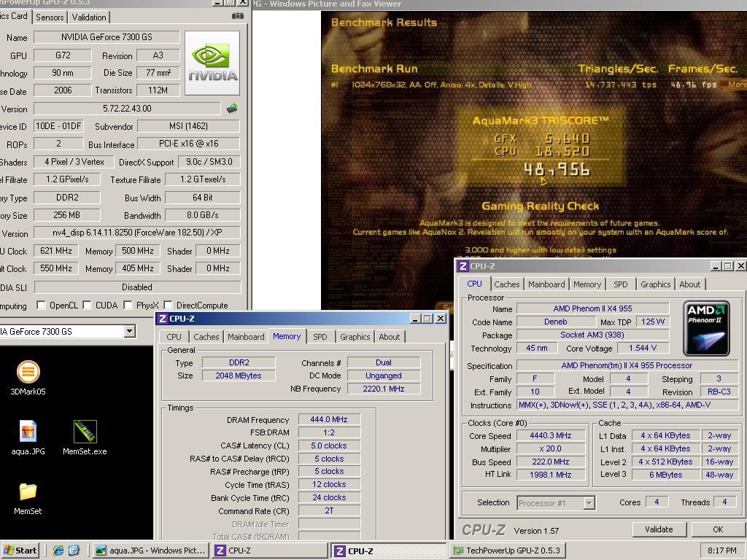Switch to TechPowerUp GPU-Z taskbar button
Screen dimensions: 747x560
508,551
